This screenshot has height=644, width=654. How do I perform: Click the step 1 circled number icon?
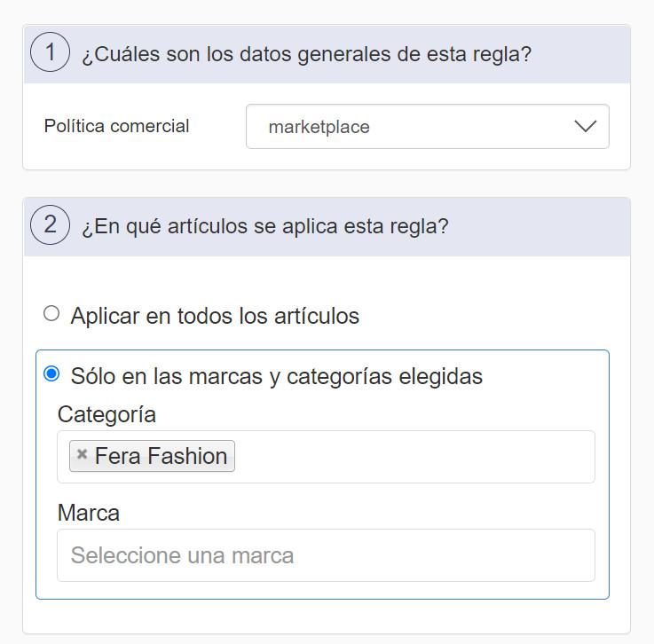pos(50,53)
